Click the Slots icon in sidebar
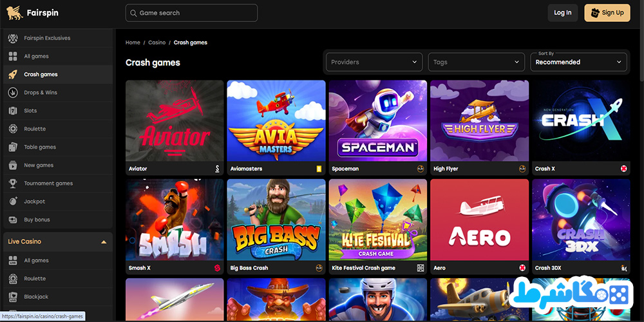Viewport: 644px width, 322px height. (13, 111)
